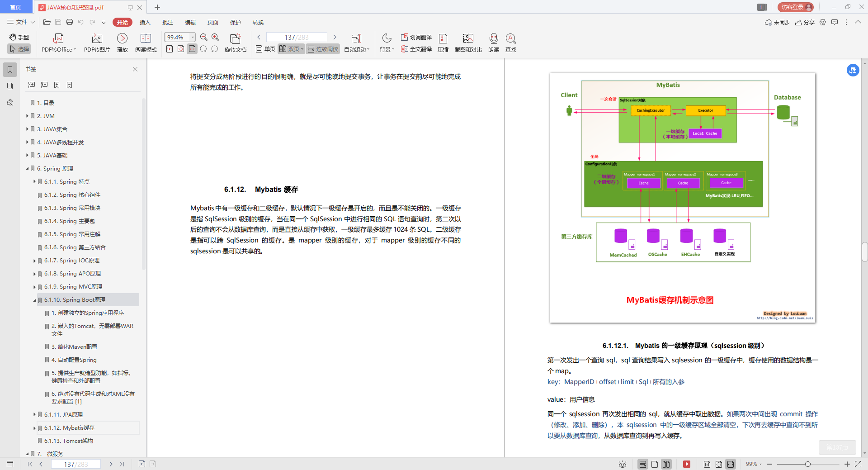Select the hand tool (手型)

19,37
